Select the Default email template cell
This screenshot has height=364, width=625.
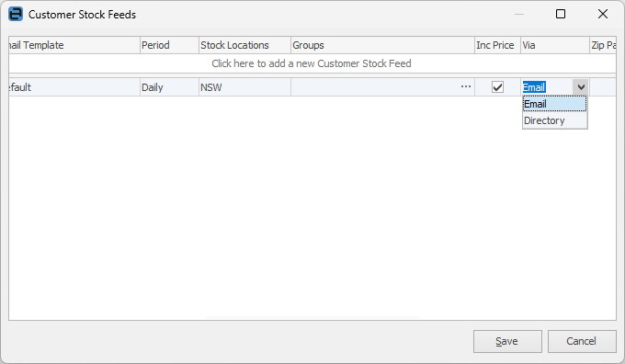click(74, 87)
